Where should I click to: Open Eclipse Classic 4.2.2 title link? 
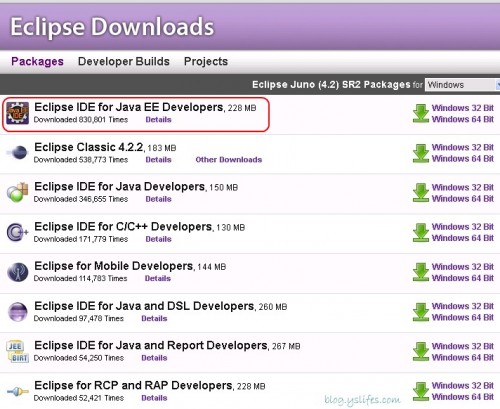[89, 147]
